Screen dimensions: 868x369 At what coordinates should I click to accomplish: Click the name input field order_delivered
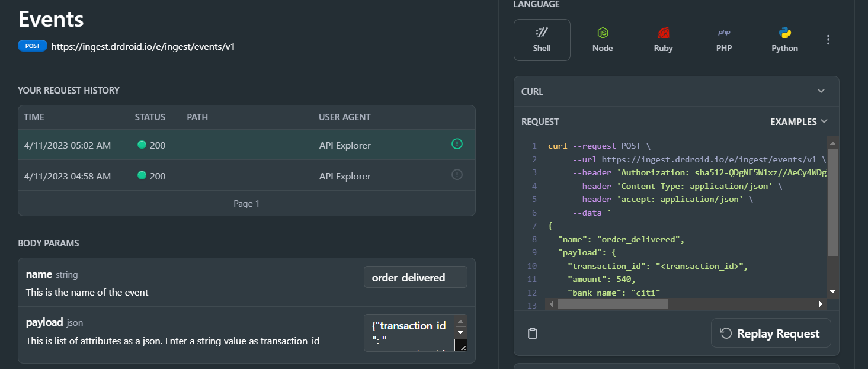pos(415,277)
